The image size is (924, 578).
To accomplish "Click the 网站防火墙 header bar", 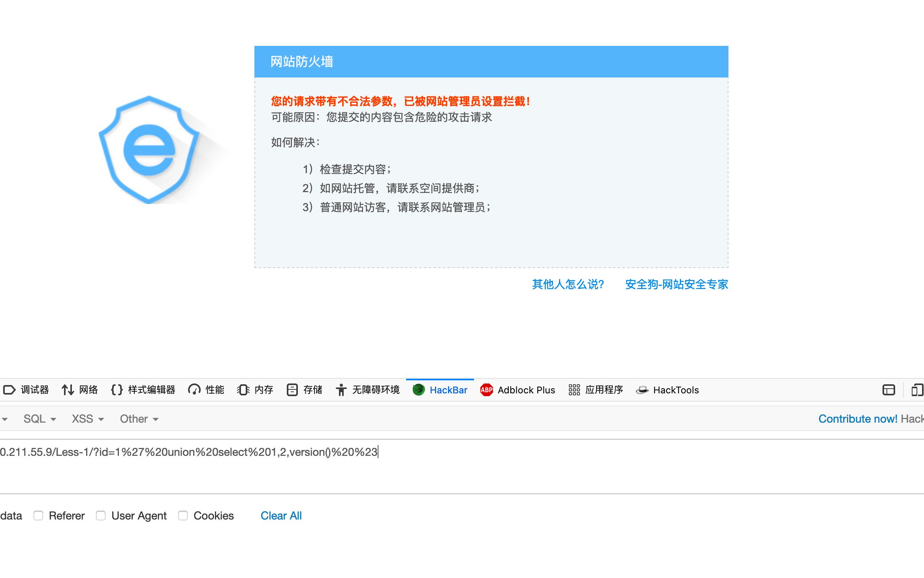I will [x=491, y=62].
